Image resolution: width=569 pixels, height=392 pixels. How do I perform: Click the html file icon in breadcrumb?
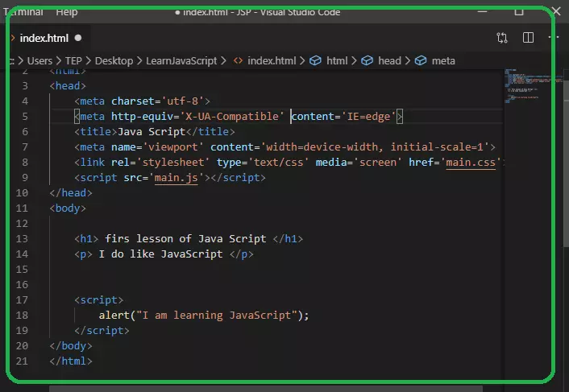point(238,61)
